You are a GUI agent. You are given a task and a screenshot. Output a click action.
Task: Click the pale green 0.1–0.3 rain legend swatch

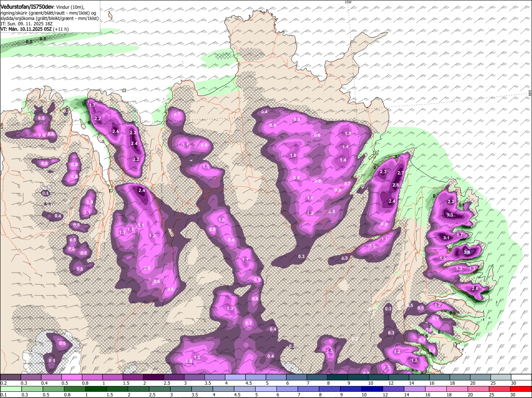click(10, 389)
